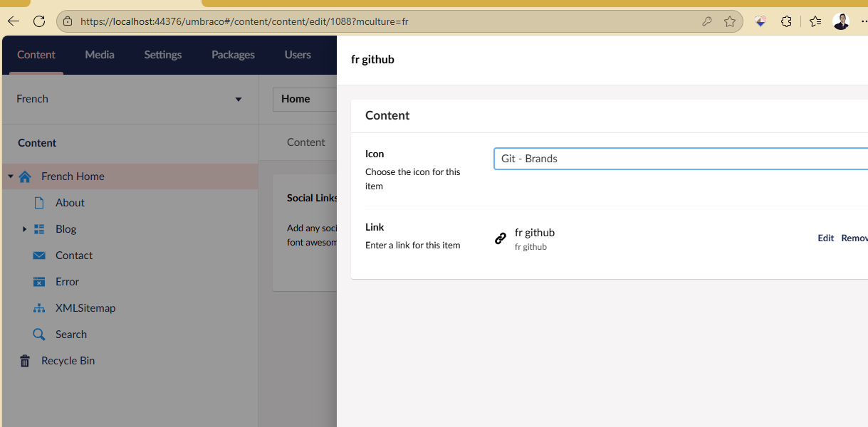The image size is (868, 427).
Task: Click the Search magnifier icon in tree
Action: 39,334
